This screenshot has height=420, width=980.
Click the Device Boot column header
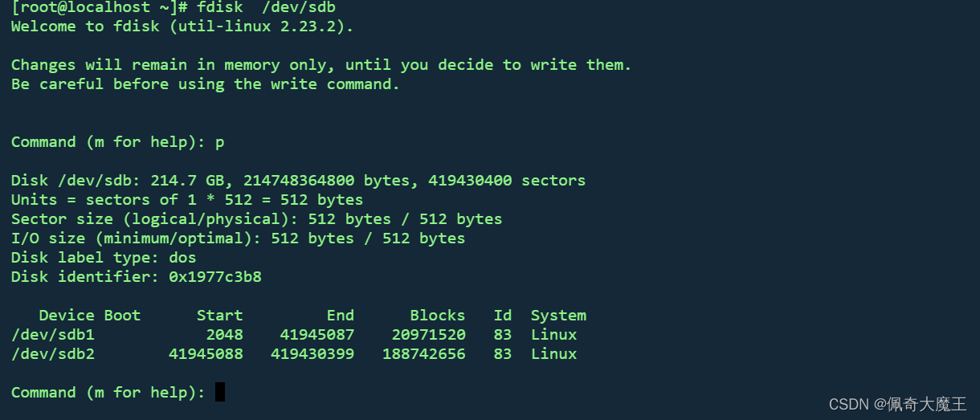click(x=90, y=316)
